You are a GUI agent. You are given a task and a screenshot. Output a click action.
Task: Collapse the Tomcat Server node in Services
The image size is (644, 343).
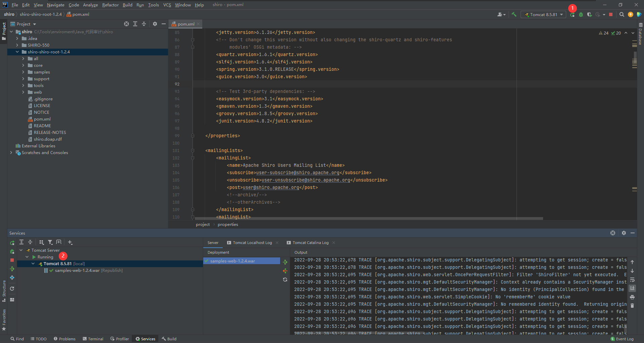(x=21, y=250)
